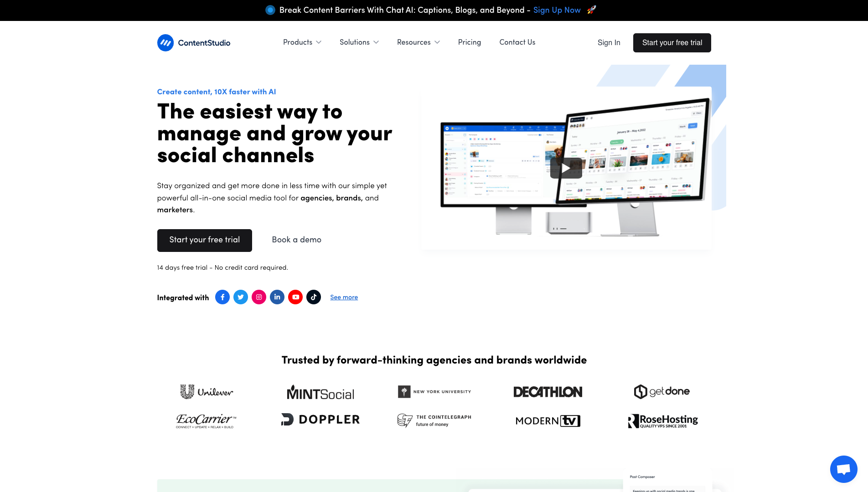Click the ModernTV logo
Screen dimensions: 868x492
click(548, 420)
